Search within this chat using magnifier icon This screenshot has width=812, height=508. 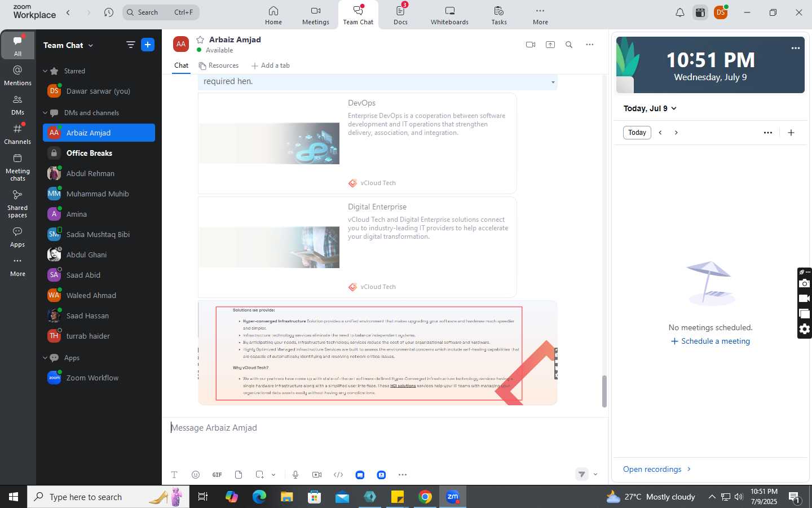[569, 45]
